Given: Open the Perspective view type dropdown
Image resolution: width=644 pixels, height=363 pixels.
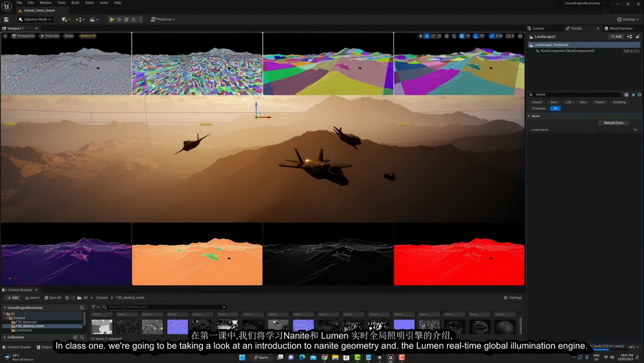Looking at the screenshot, I should [x=23, y=36].
